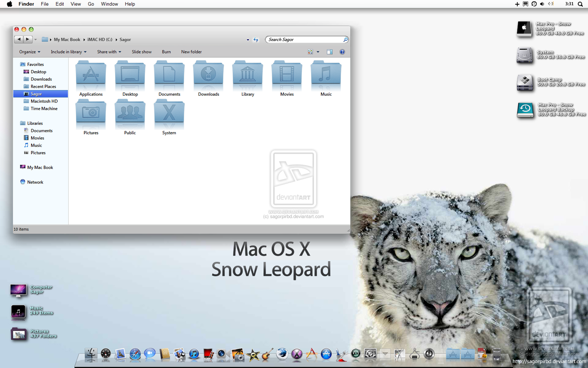This screenshot has width=588, height=368.
Task: Launch iTunes from the dock
Action: [x=194, y=355]
